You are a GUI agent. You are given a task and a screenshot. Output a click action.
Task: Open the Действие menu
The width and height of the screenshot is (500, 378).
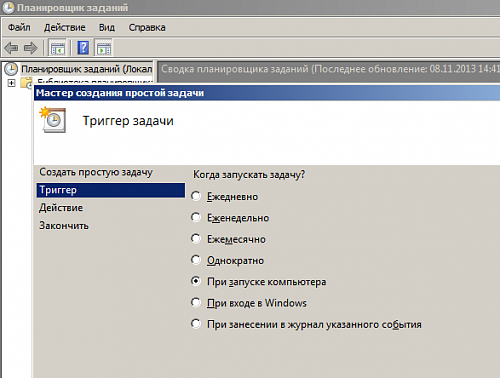pyautogui.click(x=65, y=27)
